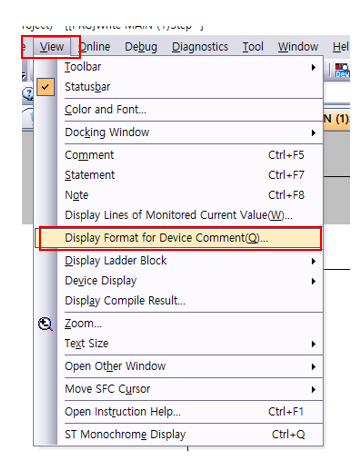Toggle Statement display Ctrl+F7
The width and height of the screenshot is (362, 457).
tap(179, 175)
